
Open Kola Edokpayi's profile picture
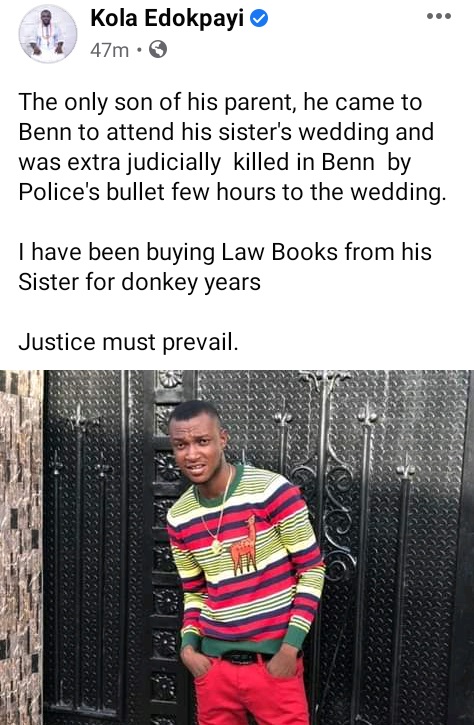click(x=48, y=33)
